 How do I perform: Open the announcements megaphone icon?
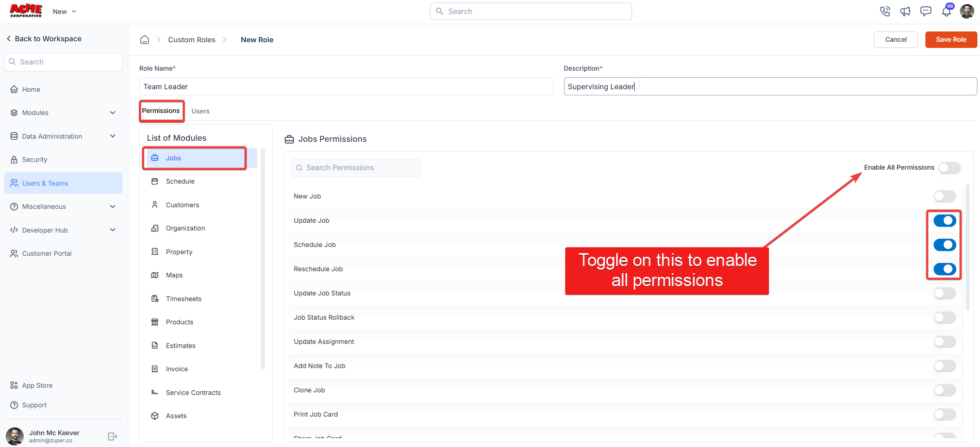click(905, 11)
